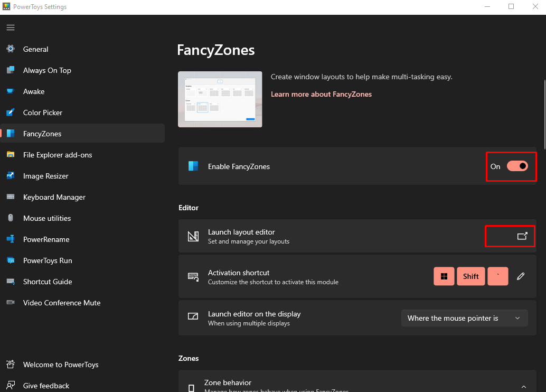Navigate to PowerToys Run settings

pyautogui.click(x=48, y=260)
